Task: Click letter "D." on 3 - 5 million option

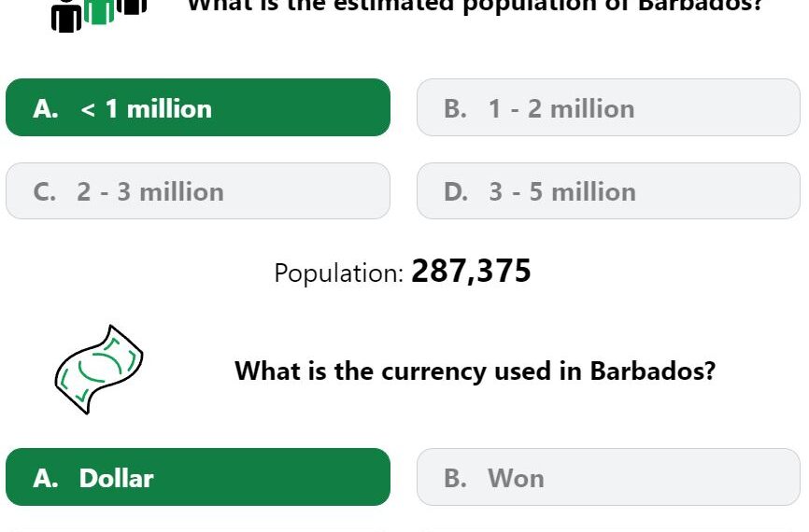Action: 456,191
